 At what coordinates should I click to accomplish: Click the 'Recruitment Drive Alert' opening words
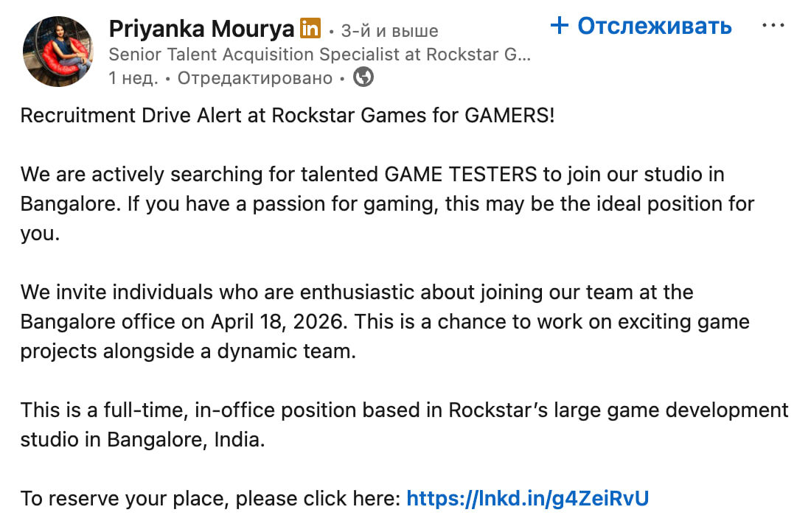point(130,115)
